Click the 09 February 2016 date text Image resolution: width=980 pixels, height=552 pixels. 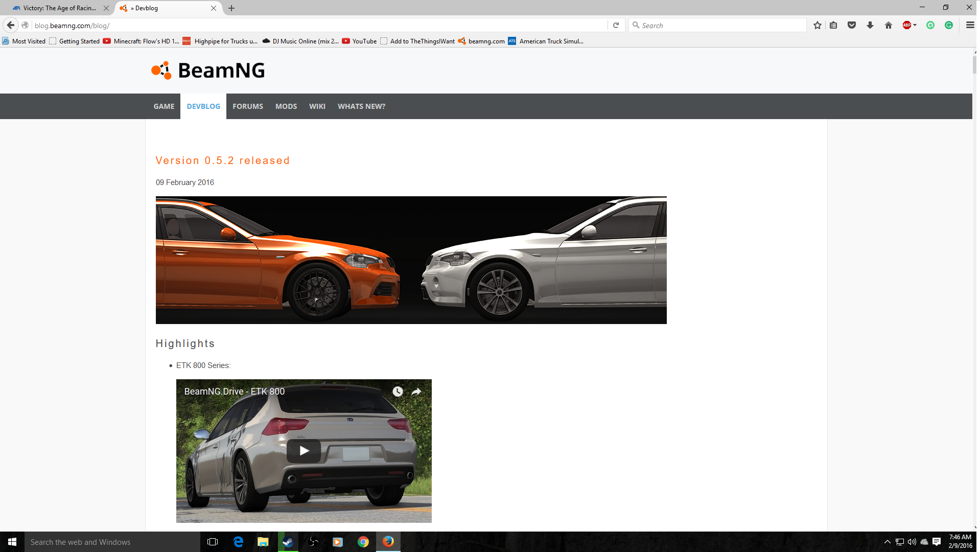click(185, 182)
